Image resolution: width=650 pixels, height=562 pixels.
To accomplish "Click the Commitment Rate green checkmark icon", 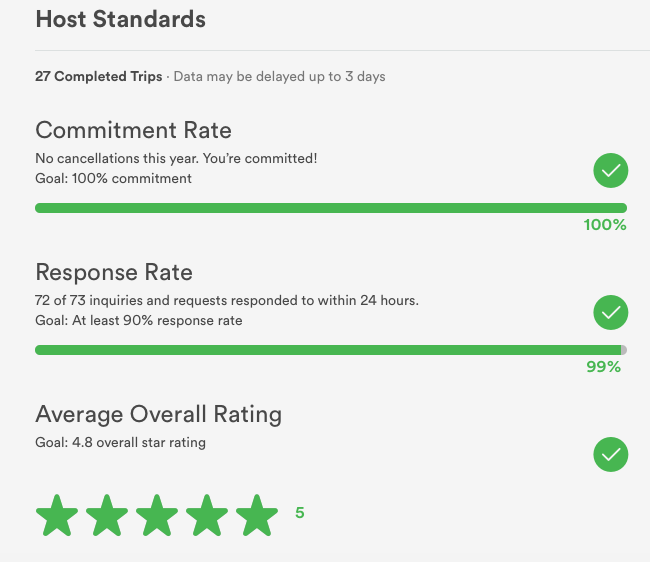I will tap(610, 171).
